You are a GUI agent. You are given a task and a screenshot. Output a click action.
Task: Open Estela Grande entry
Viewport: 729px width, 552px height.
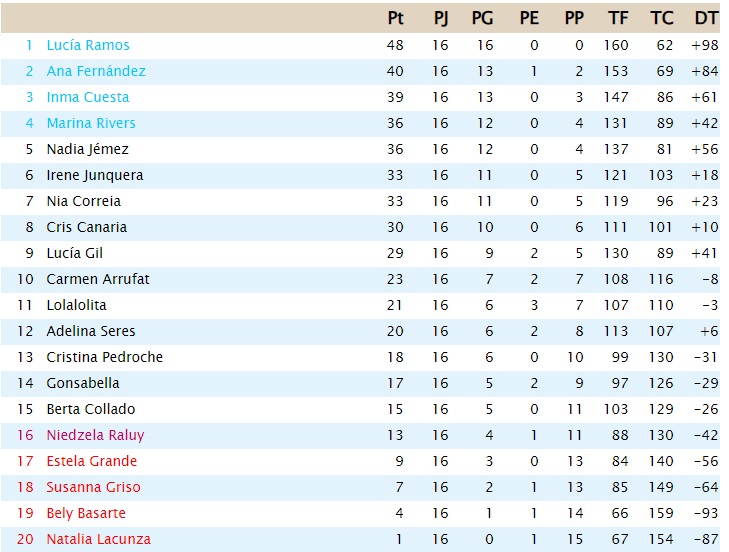pos(92,461)
